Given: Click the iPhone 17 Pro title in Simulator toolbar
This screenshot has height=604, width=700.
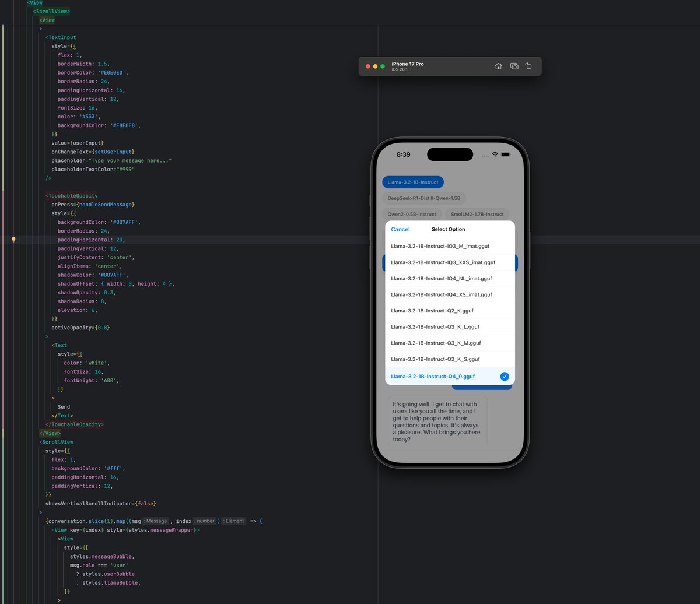Looking at the screenshot, I should coord(408,64).
